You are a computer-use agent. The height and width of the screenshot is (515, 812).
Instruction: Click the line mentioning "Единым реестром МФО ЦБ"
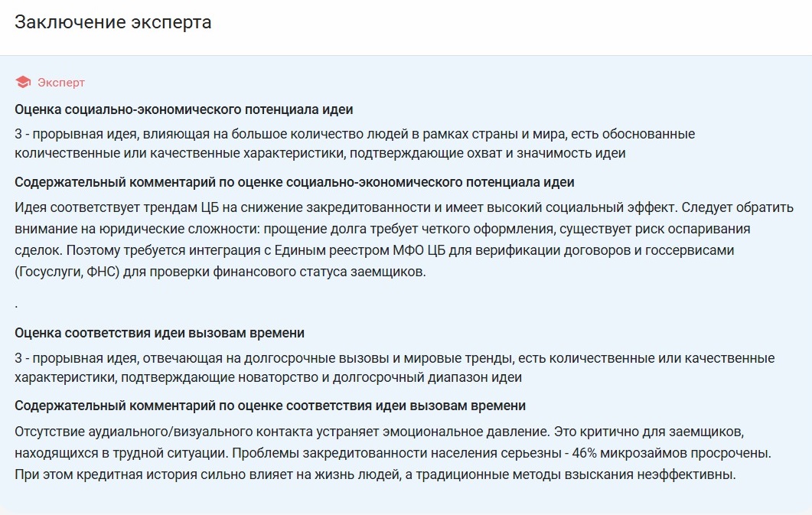pos(374,250)
